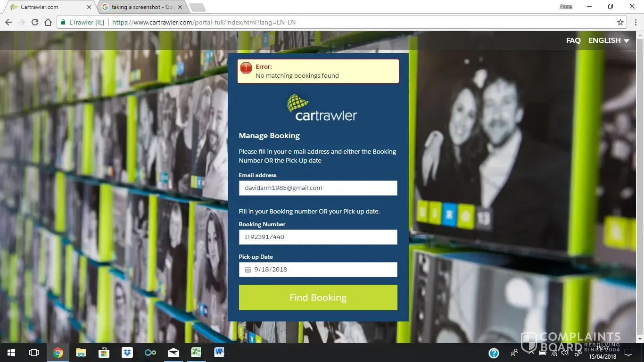Close the 'taking a screenshot' tab

(x=180, y=7)
